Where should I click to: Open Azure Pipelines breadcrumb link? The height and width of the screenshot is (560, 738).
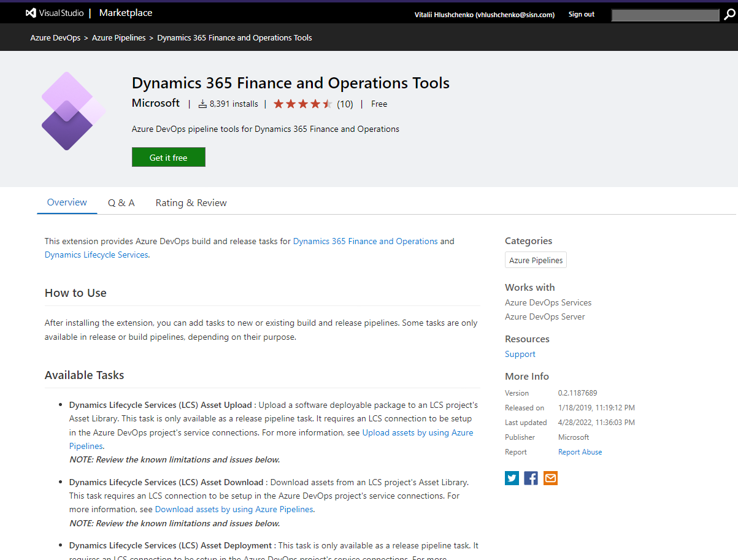[119, 38]
